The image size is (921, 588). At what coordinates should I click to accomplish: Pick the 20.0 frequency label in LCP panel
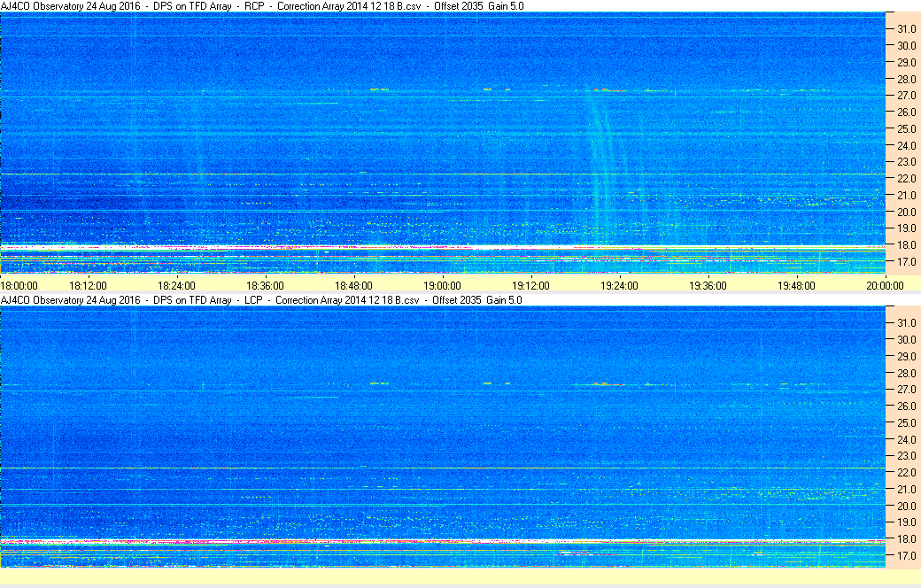click(x=906, y=506)
